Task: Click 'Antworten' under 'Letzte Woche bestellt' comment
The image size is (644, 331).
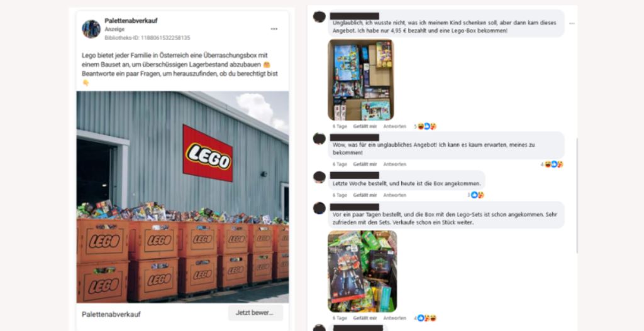Action: coord(395,195)
